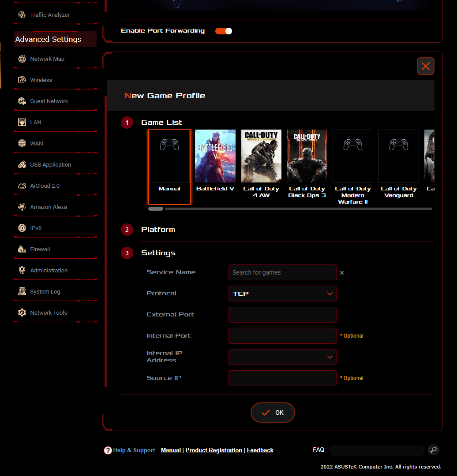Click the Internal Port input field
Image resolution: width=457 pixels, height=476 pixels.
click(282, 336)
